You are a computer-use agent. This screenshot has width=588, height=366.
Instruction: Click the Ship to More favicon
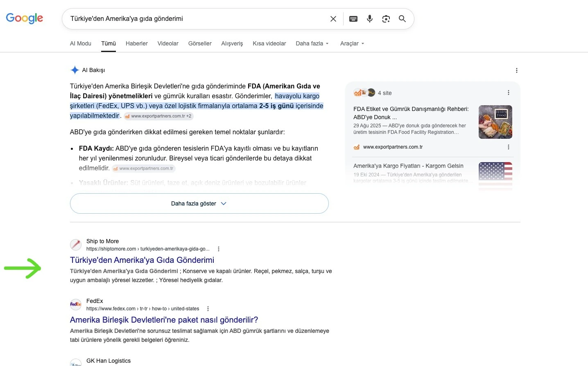[76, 245]
